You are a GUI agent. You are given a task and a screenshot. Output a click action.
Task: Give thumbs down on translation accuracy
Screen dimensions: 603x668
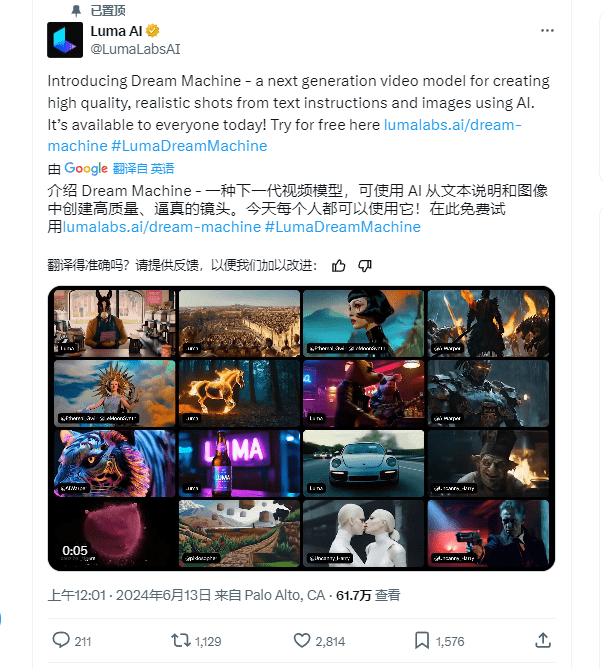pyautogui.click(x=365, y=266)
